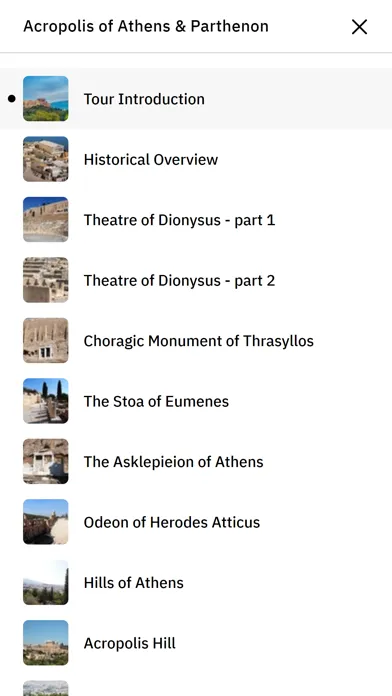The width and height of the screenshot is (392, 696).
Task: Open the Tour Introduction thumbnail
Action: click(46, 99)
